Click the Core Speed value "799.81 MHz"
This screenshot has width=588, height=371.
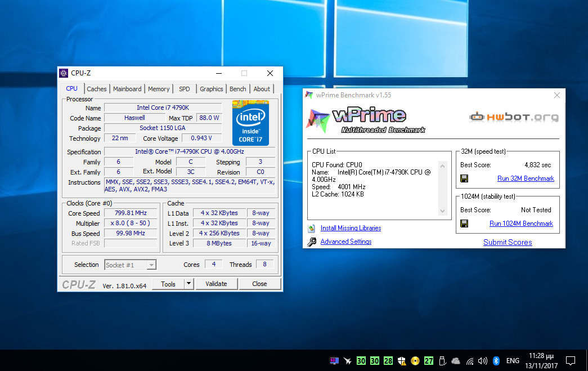(x=131, y=213)
